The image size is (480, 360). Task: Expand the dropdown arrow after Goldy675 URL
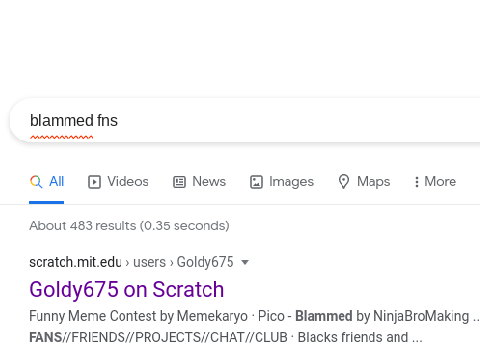245,262
